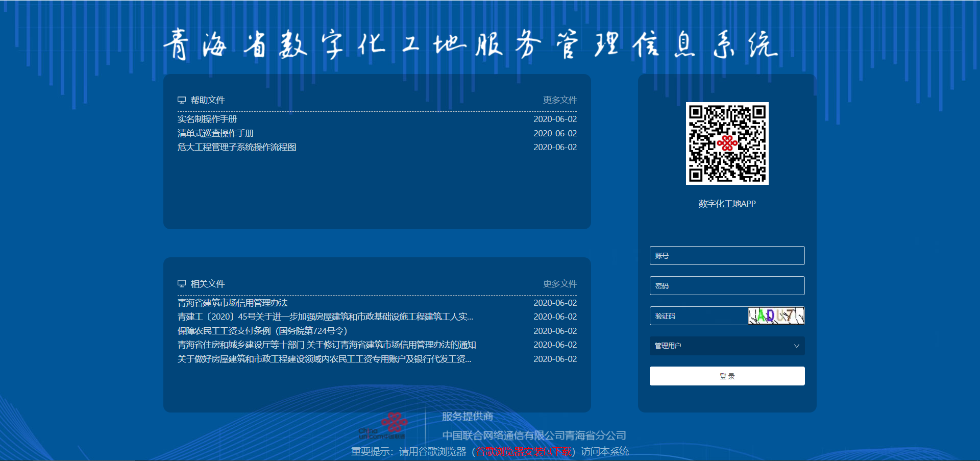980x461 pixels.
Task: Click the 登录 button
Action: pos(727,376)
